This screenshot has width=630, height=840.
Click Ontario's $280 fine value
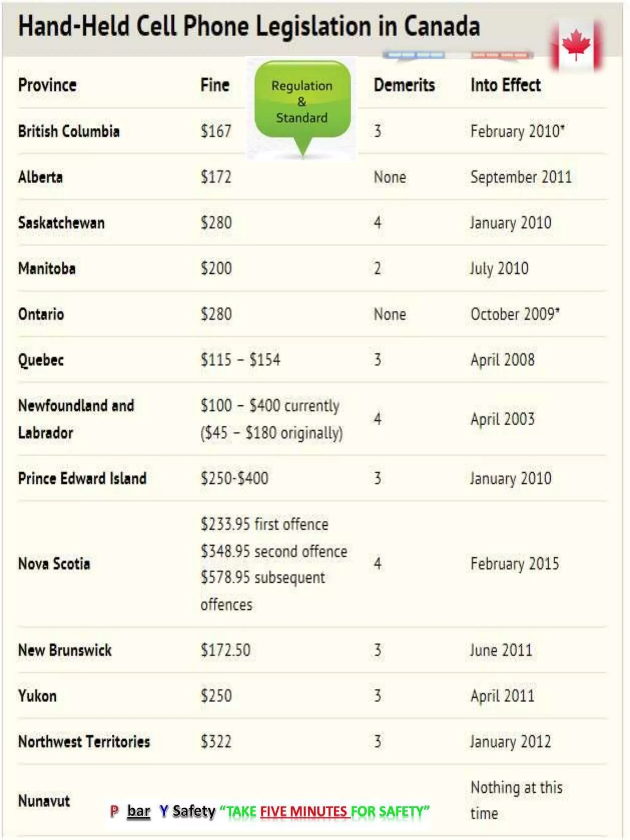tap(216, 314)
